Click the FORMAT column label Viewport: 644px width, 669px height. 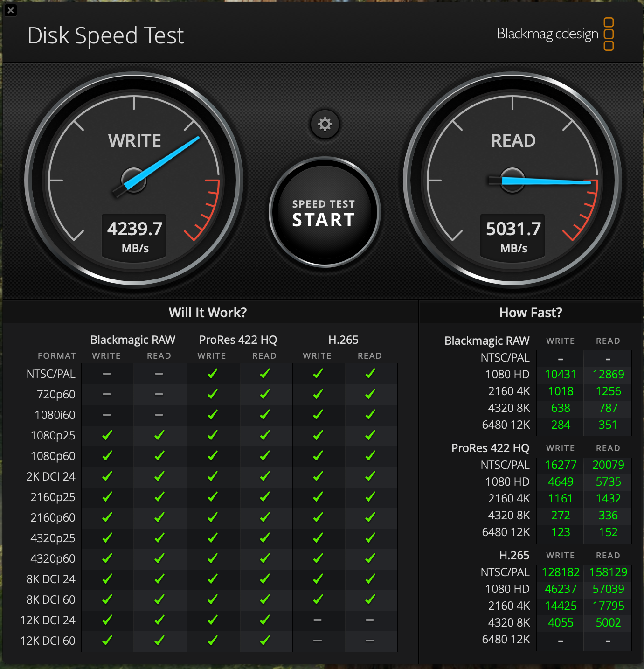tap(57, 356)
